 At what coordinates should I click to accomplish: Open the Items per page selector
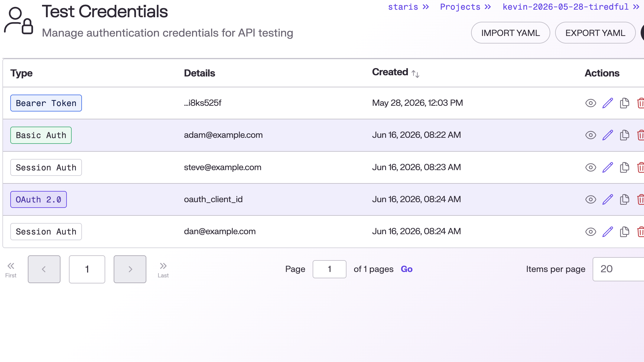pos(618,269)
